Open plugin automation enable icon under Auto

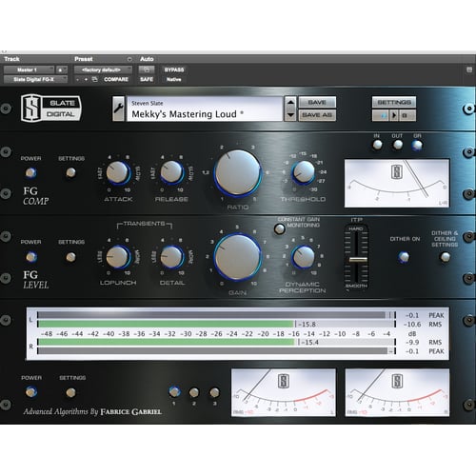[x=147, y=69]
